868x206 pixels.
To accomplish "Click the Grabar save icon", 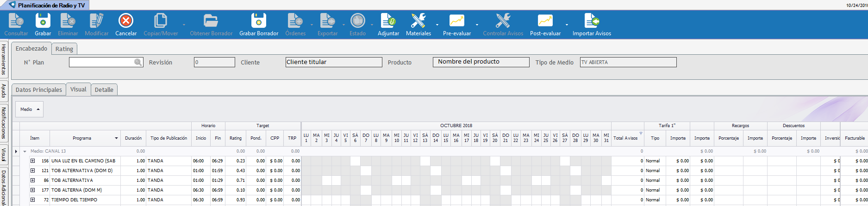I will [43, 21].
